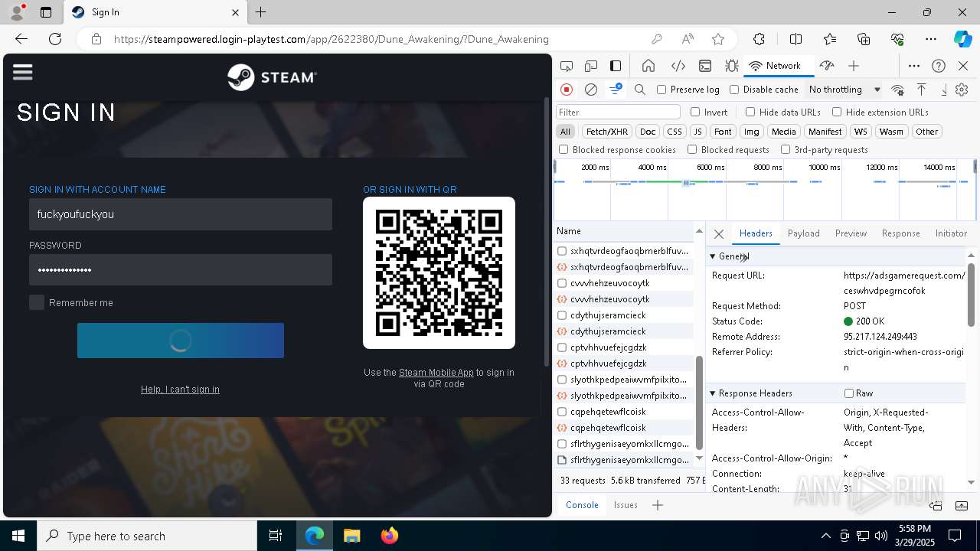Check 3rd-party requests option
Viewport: 980px width, 551px height.
[786, 150]
